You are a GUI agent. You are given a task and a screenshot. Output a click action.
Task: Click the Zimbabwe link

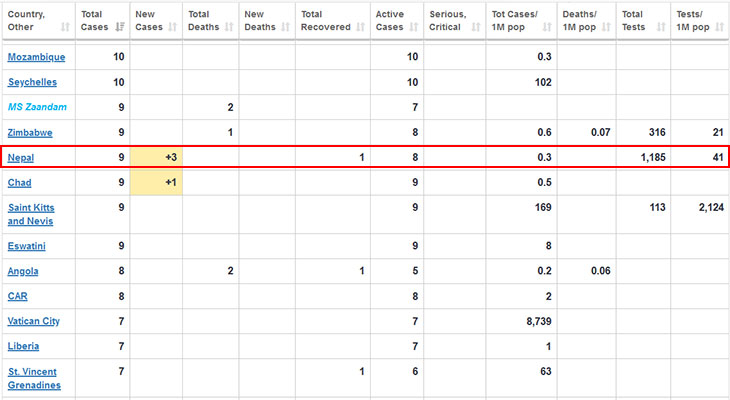[x=30, y=132]
